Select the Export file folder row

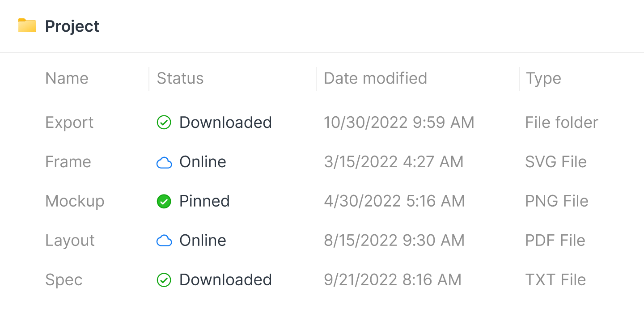pyautogui.click(x=69, y=122)
